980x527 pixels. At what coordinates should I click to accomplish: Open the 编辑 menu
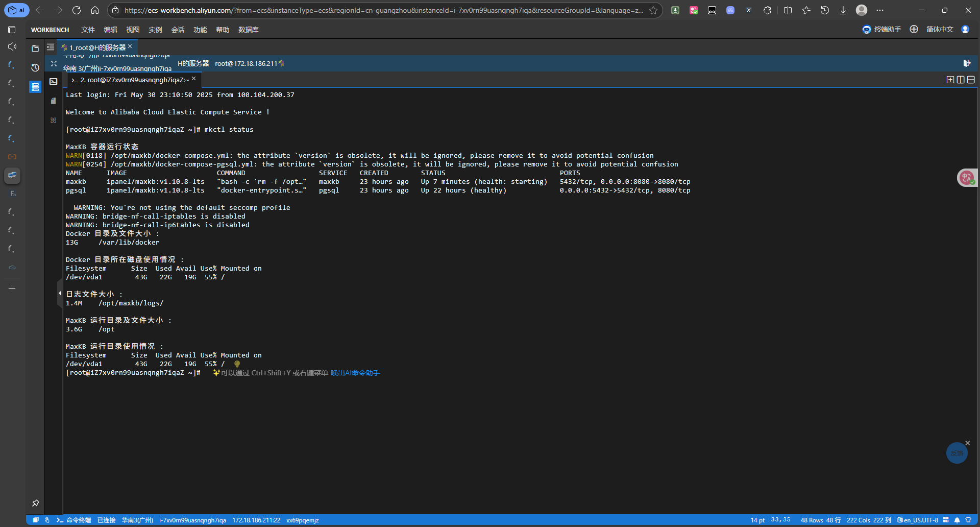tap(111, 30)
